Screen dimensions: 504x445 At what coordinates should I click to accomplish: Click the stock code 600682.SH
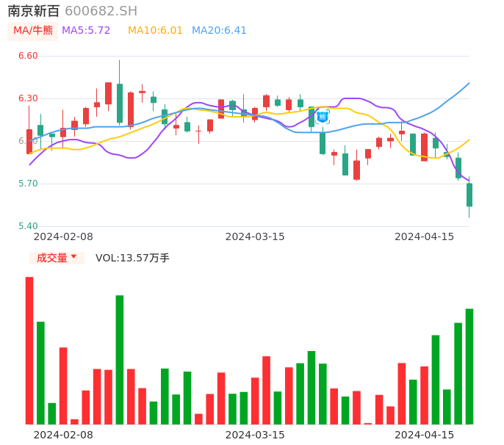(101, 11)
